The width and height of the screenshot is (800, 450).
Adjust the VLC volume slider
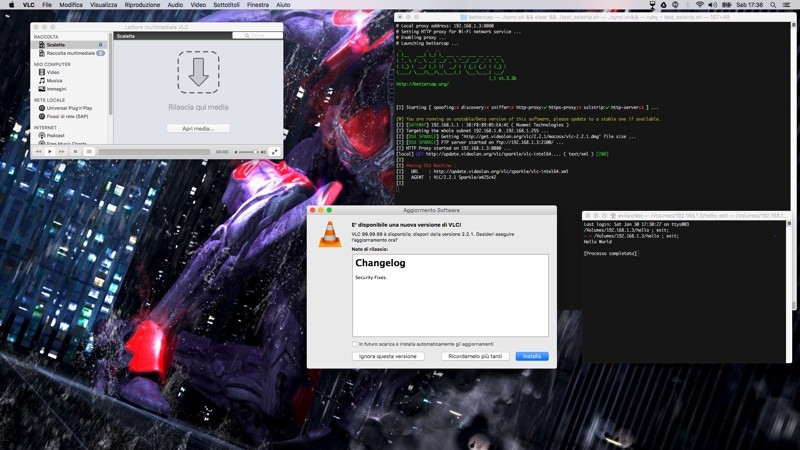coord(249,152)
